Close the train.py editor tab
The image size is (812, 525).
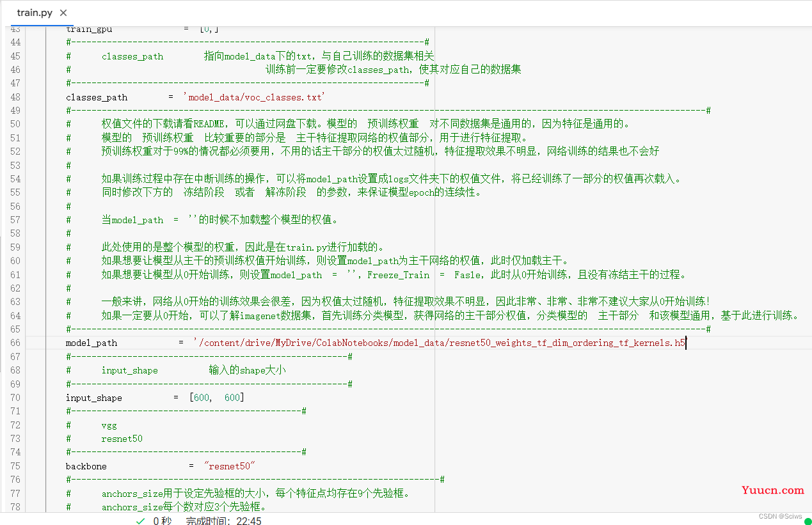[x=63, y=13]
